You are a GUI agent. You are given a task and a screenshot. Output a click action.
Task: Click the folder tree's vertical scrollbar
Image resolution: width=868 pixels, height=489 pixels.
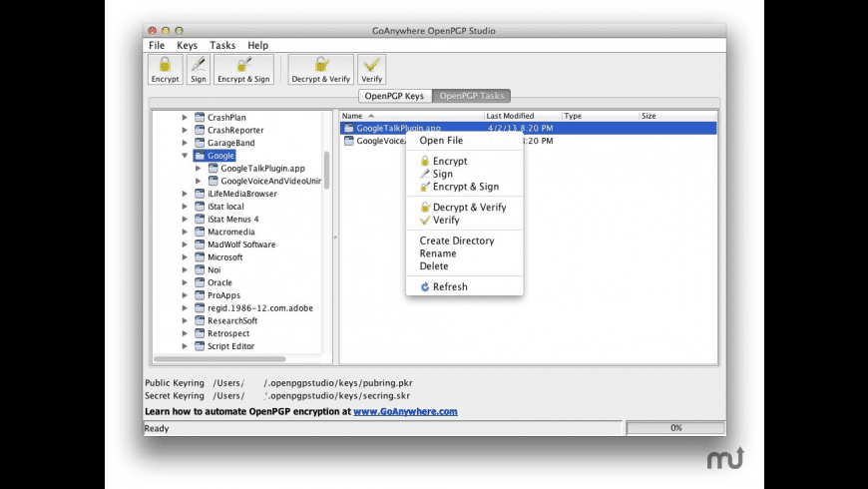click(x=326, y=171)
